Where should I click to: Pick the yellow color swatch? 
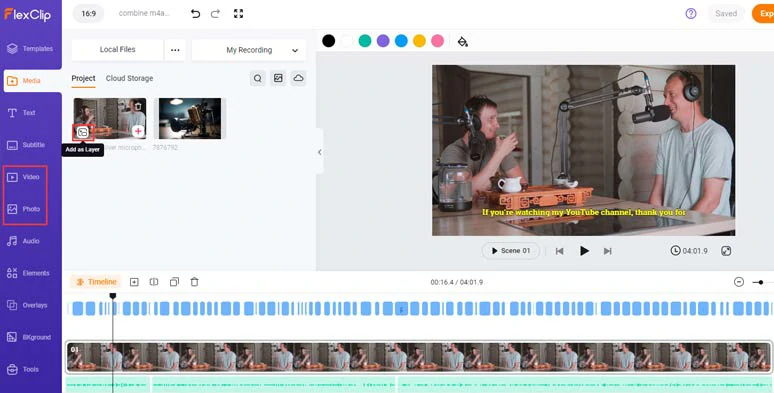(x=420, y=41)
